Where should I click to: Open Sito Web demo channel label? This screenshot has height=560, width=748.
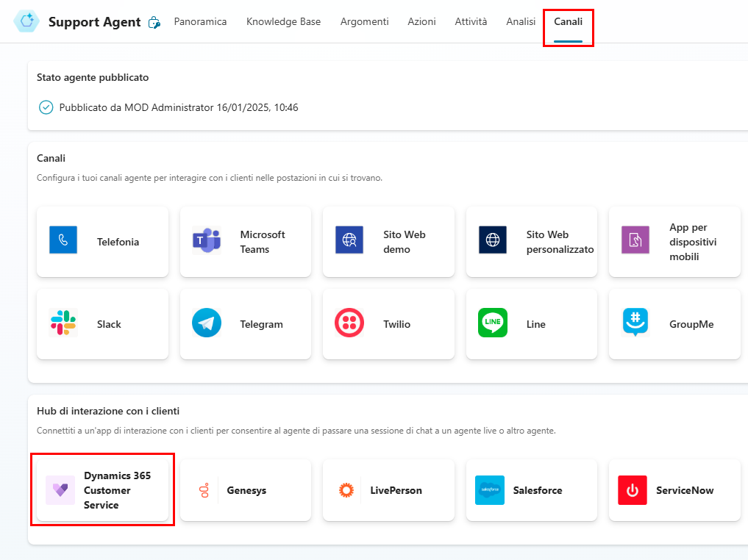click(x=404, y=242)
